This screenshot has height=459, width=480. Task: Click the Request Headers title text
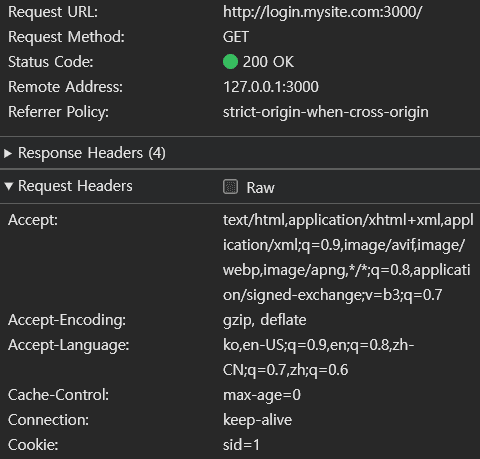tap(75, 186)
